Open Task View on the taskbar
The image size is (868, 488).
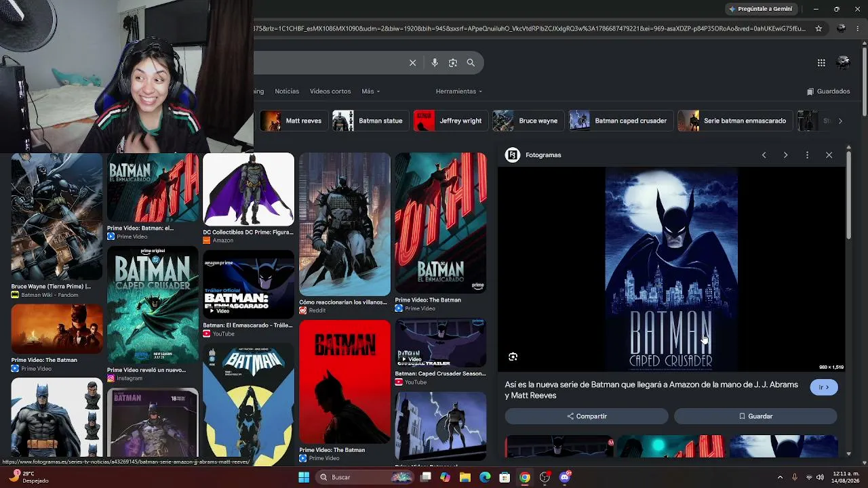426,477
